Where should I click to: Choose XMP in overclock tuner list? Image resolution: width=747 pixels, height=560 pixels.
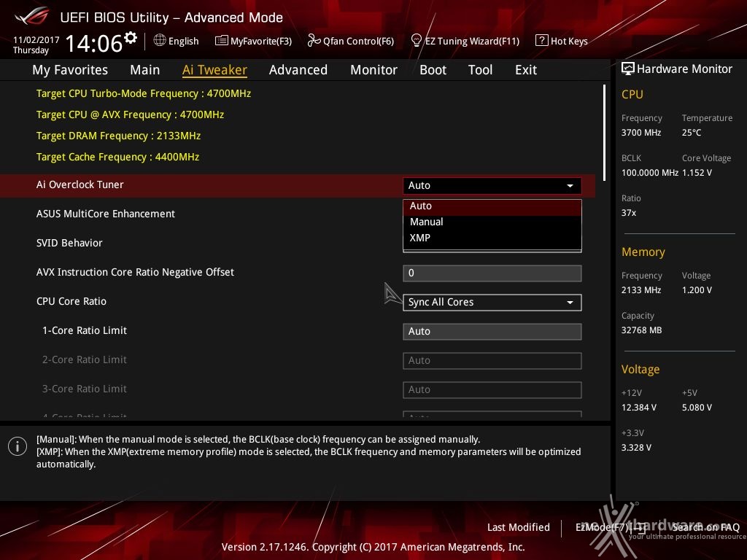pyautogui.click(x=492, y=238)
